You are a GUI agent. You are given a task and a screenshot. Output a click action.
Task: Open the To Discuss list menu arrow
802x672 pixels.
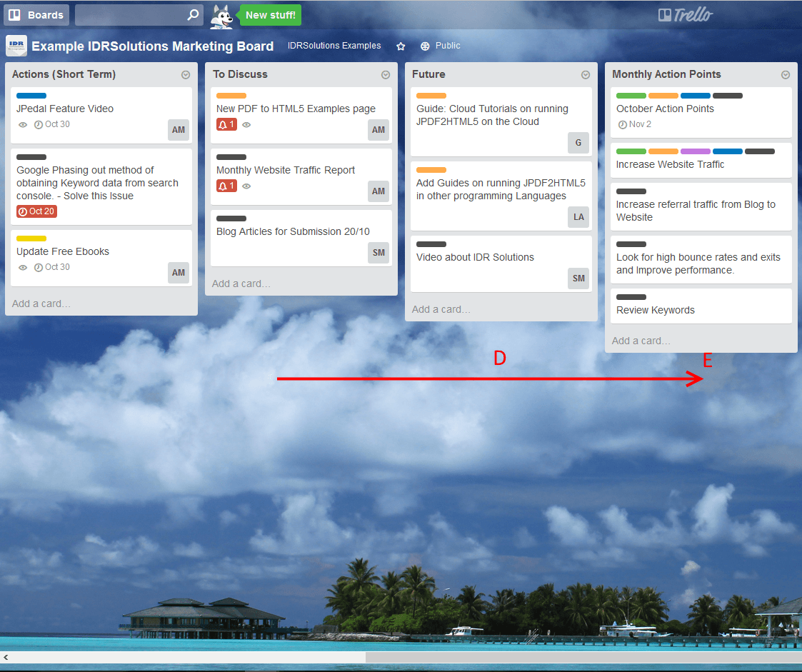coord(386,75)
